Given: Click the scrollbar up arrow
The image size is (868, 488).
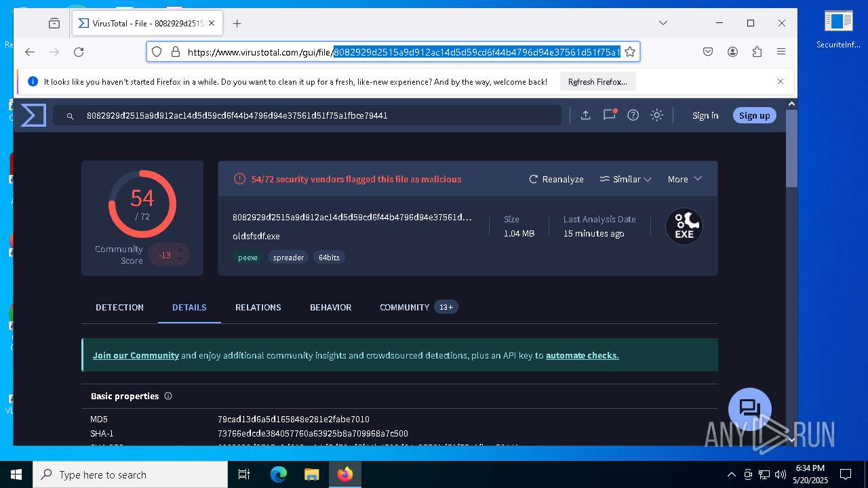Looking at the screenshot, I should click(x=791, y=104).
